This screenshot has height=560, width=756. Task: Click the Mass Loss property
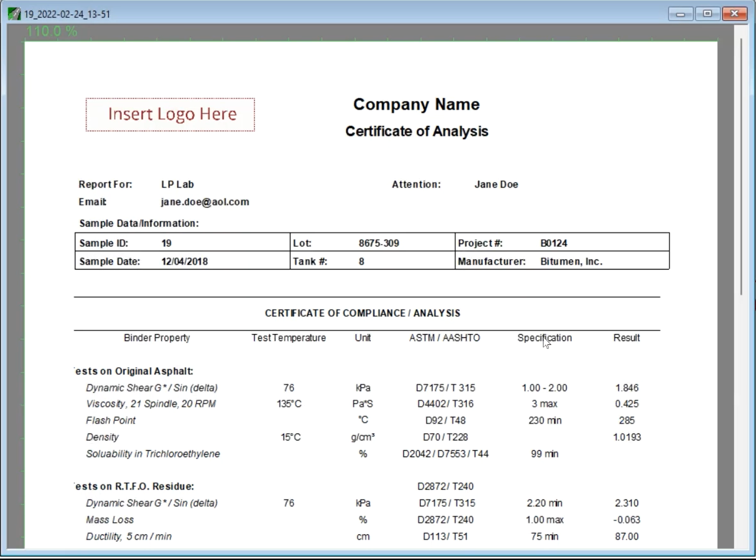(110, 520)
